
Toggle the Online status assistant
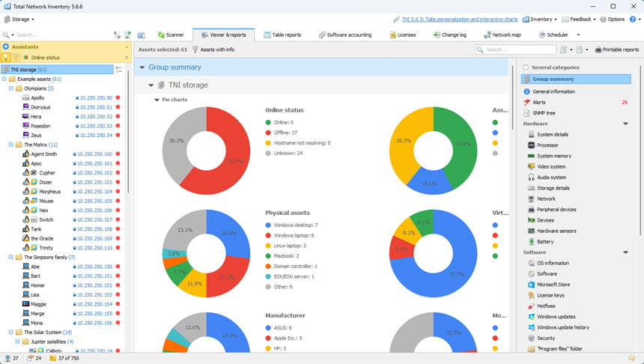pos(45,58)
